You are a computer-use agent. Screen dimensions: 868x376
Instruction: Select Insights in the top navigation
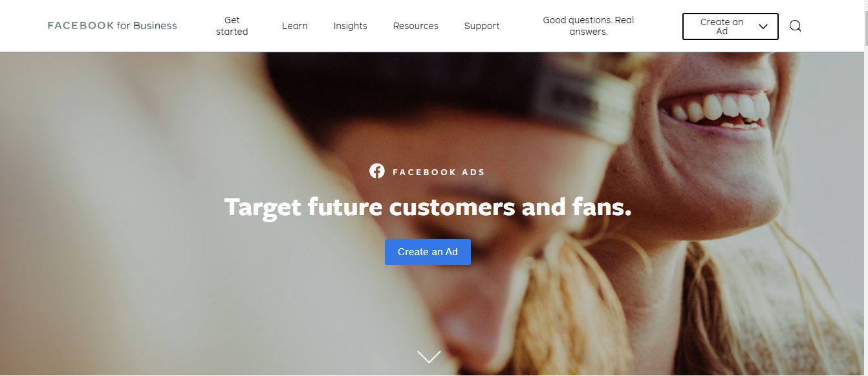pyautogui.click(x=351, y=26)
